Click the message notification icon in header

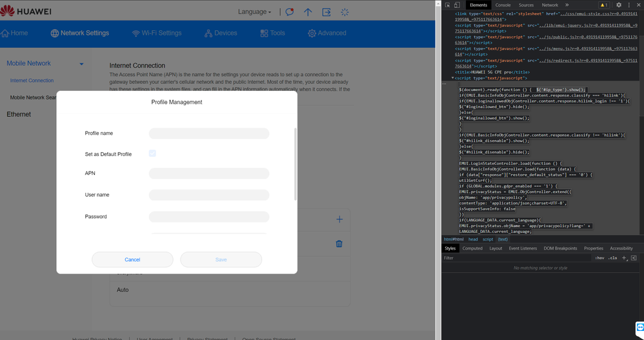[290, 12]
